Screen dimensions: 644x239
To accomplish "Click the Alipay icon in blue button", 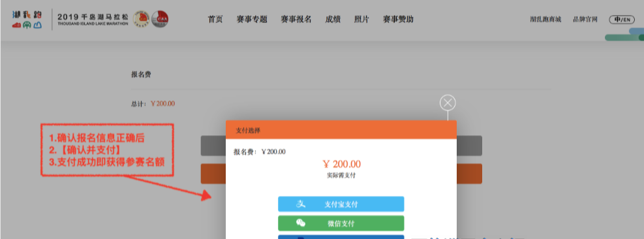I will pyautogui.click(x=301, y=204).
